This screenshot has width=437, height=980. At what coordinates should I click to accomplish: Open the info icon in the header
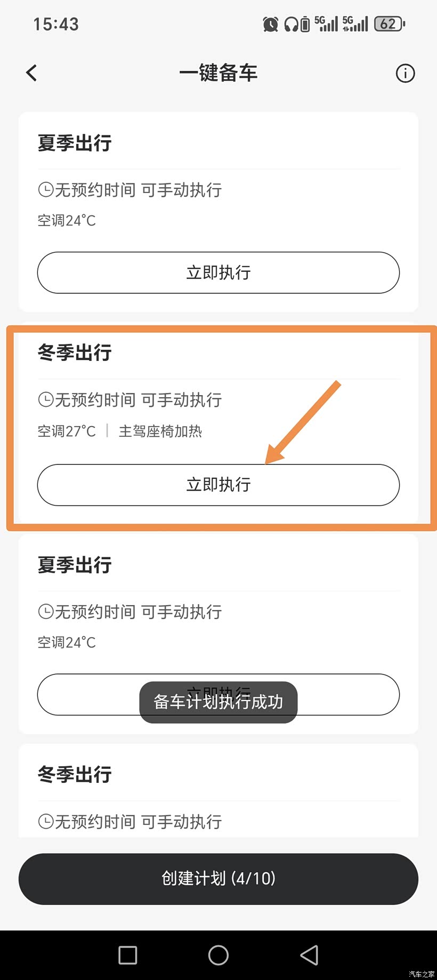[405, 73]
